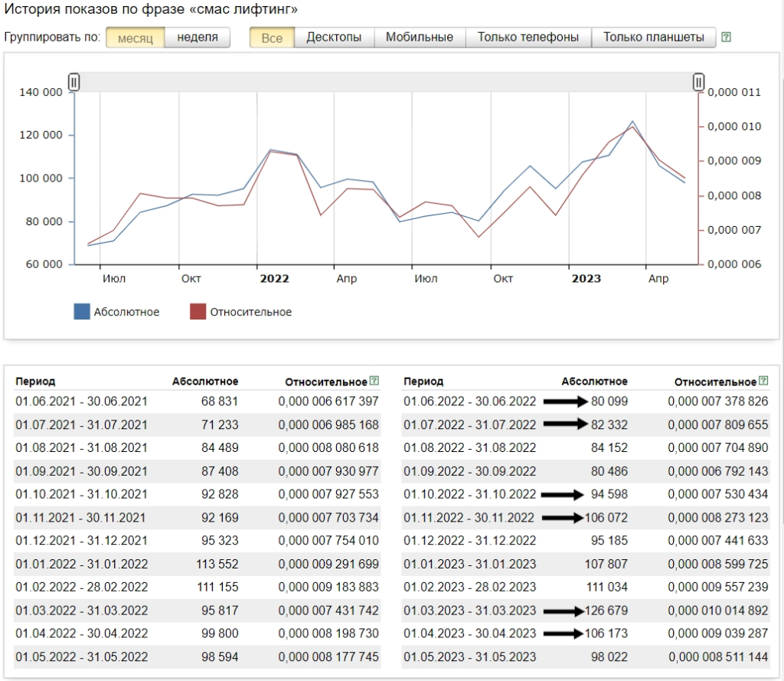Click help icon next to device tabs
The height and width of the screenshot is (681, 784).
[726, 37]
